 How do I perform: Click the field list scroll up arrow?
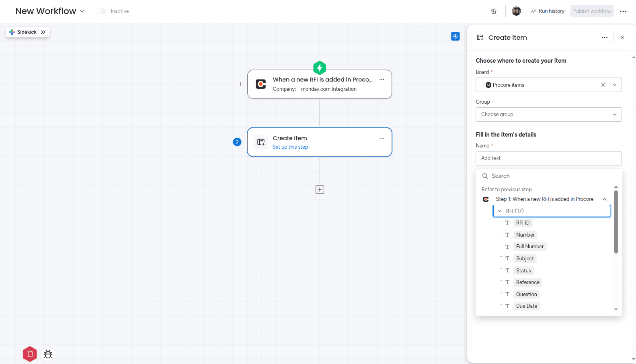[x=616, y=187]
